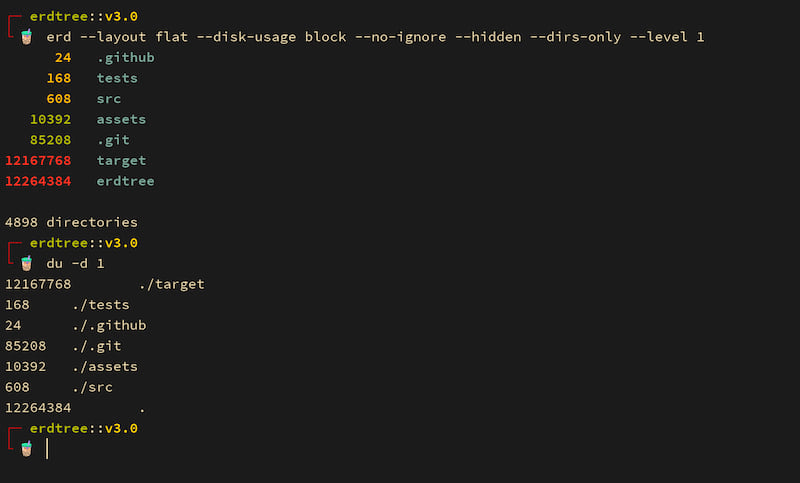800x483 pixels.
Task: Click the first erdtree::v3.0 prompt title
Action: 84,16
